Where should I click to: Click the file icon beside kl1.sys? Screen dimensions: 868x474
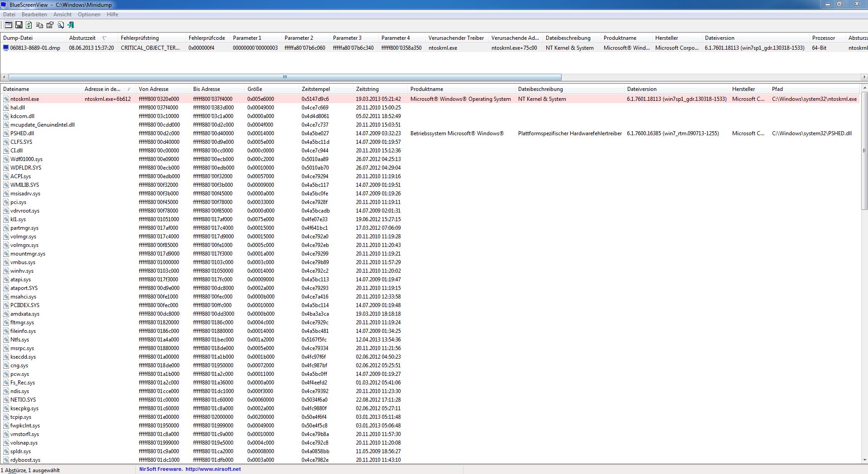point(6,219)
